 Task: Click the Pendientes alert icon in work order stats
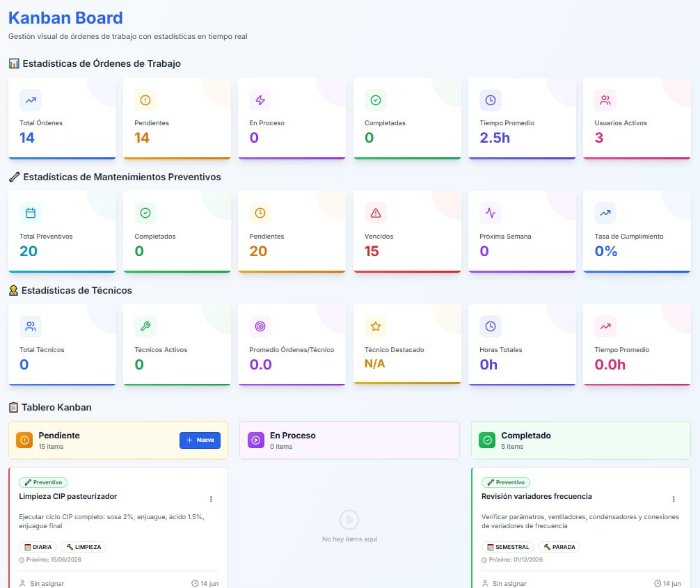click(145, 100)
